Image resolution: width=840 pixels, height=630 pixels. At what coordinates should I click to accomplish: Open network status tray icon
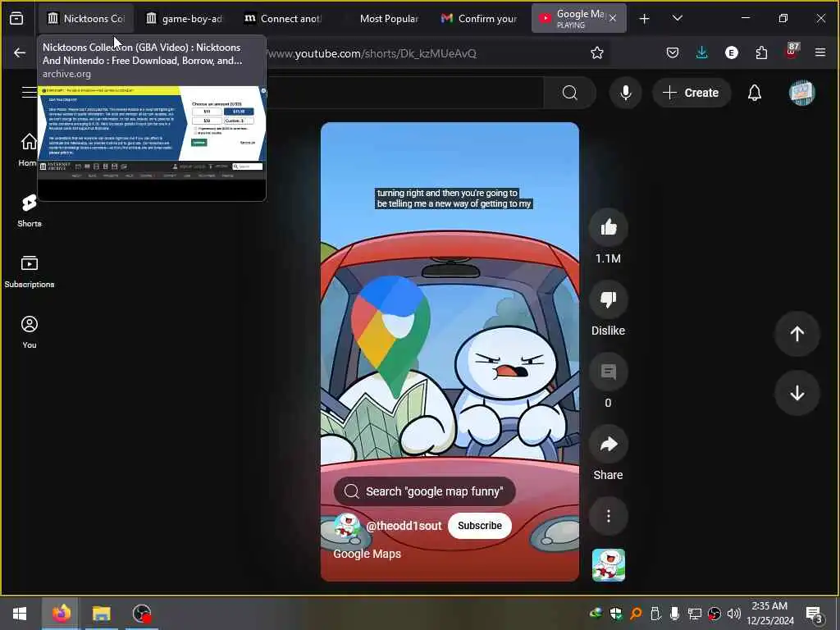point(694,614)
